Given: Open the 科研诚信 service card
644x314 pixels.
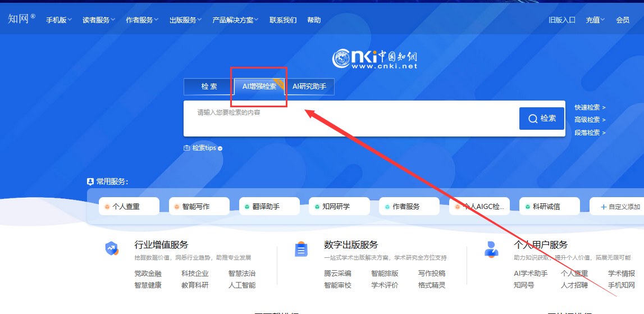Looking at the screenshot, I should pyautogui.click(x=550, y=206).
